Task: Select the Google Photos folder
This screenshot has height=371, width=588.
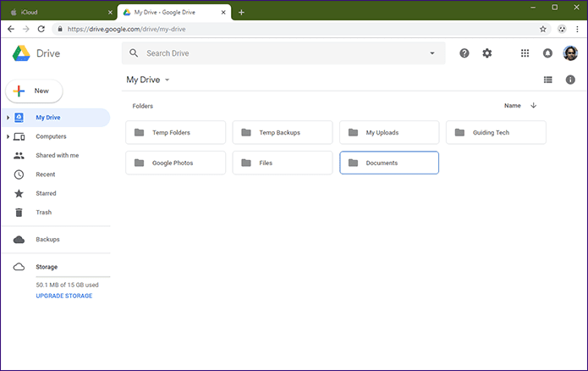Action: (175, 163)
